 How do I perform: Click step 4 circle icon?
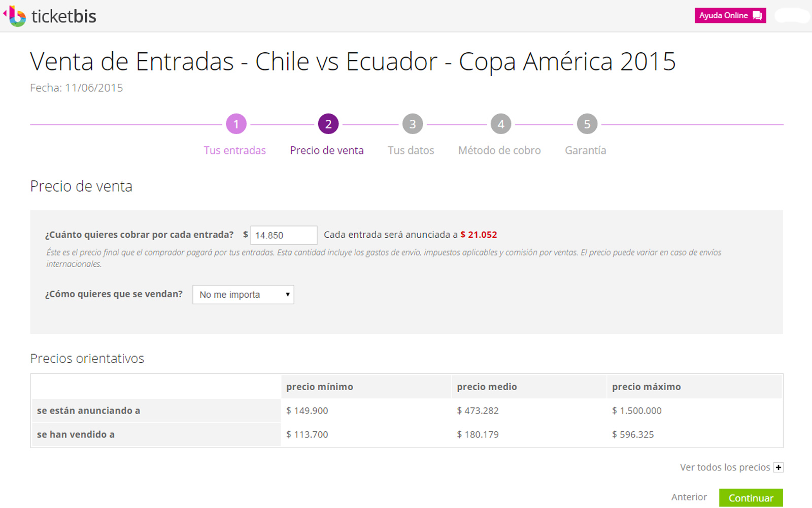pos(501,124)
